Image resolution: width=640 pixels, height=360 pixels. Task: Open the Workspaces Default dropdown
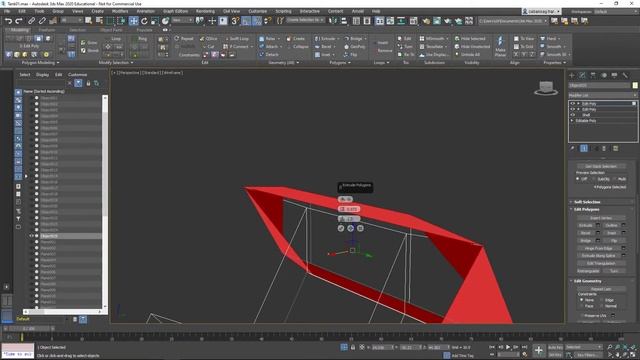(x=615, y=11)
